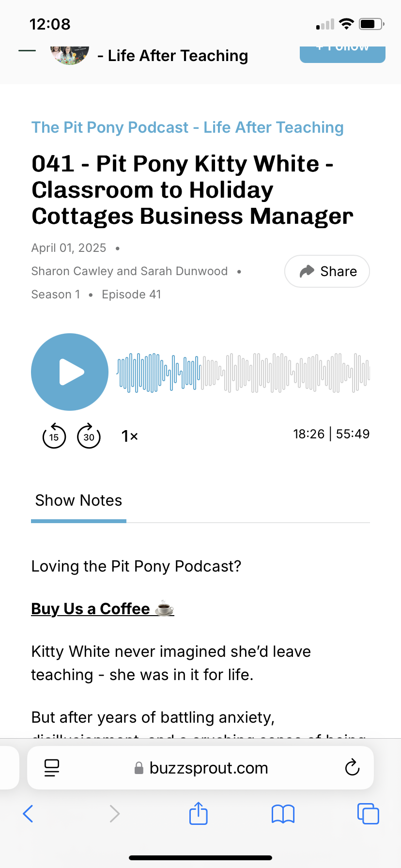Open the Show Notes tab
This screenshot has width=401, height=868.
click(78, 500)
